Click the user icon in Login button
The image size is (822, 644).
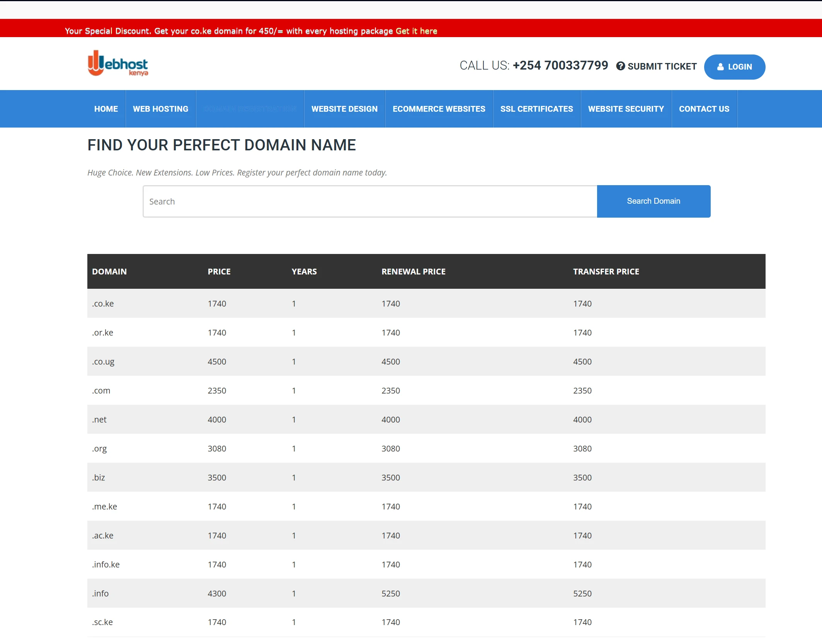tap(720, 67)
